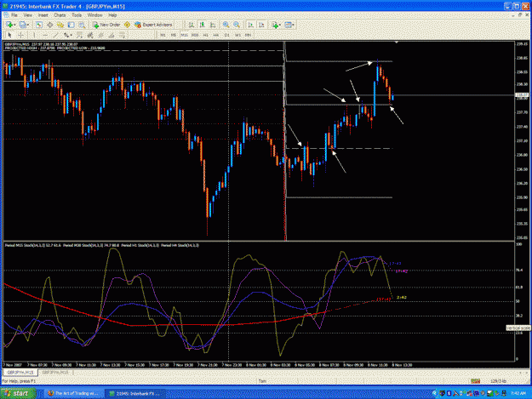Expand the Profiles dropdown arrow
This screenshot has width=532, height=399.
28,25
